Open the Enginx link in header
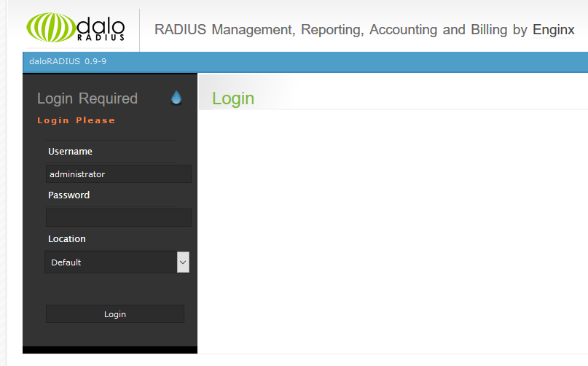588x366 pixels. click(x=553, y=30)
